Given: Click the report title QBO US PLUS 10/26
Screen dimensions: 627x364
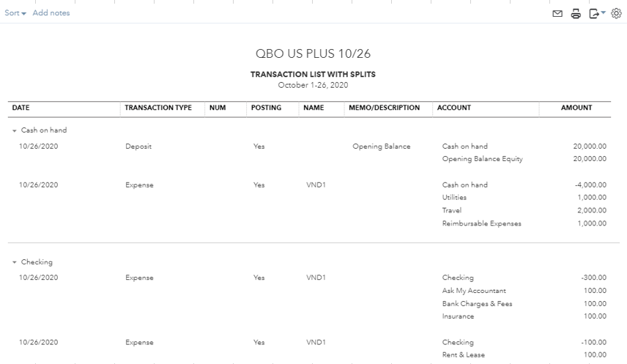Looking at the screenshot, I should click(x=313, y=54).
